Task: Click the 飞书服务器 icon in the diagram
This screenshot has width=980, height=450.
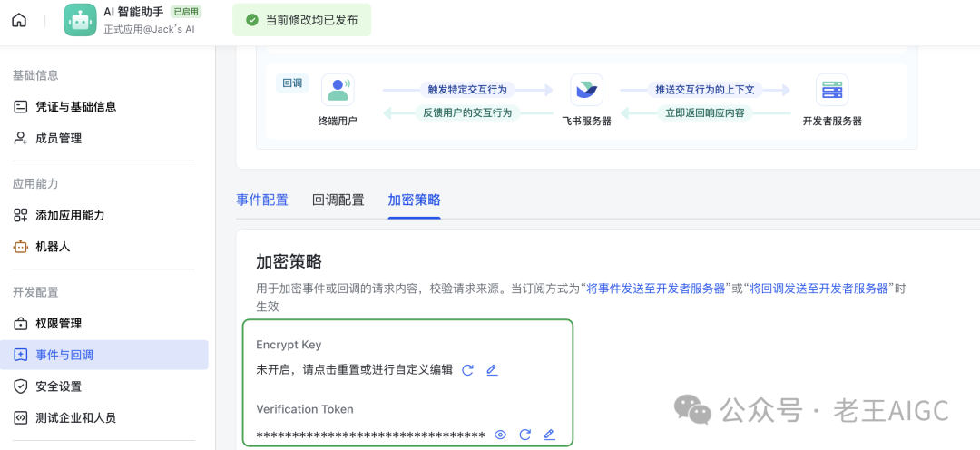Action: pos(587,90)
